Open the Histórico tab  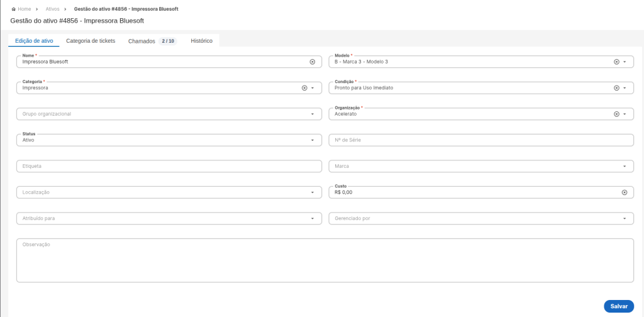pos(201,41)
